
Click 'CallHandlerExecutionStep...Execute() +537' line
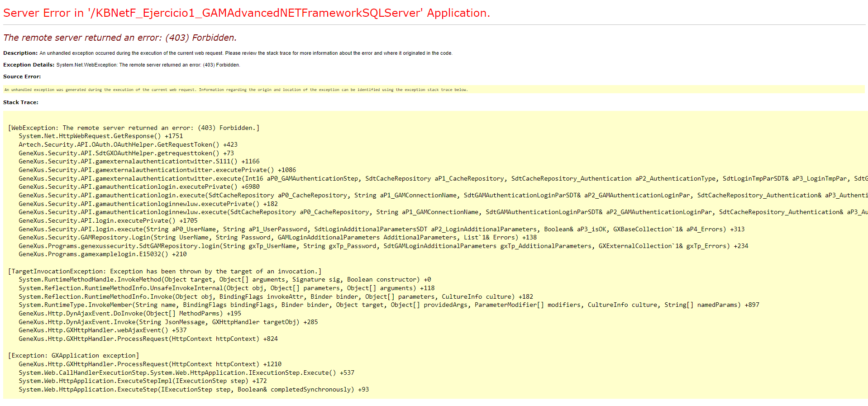[x=186, y=373]
